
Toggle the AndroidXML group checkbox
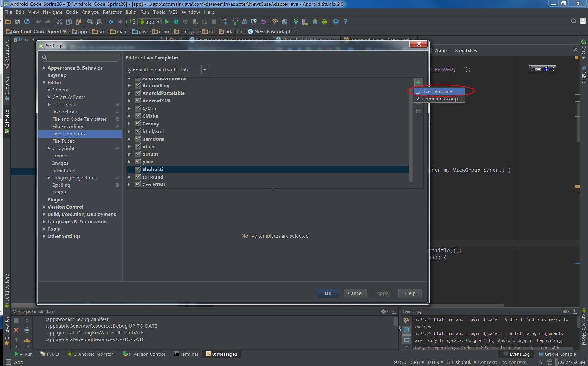tap(138, 101)
